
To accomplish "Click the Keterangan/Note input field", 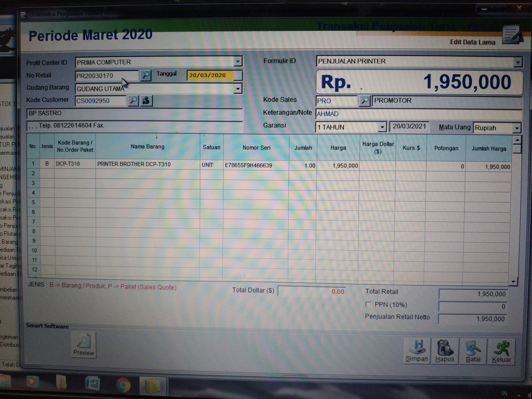I will pyautogui.click(x=418, y=114).
